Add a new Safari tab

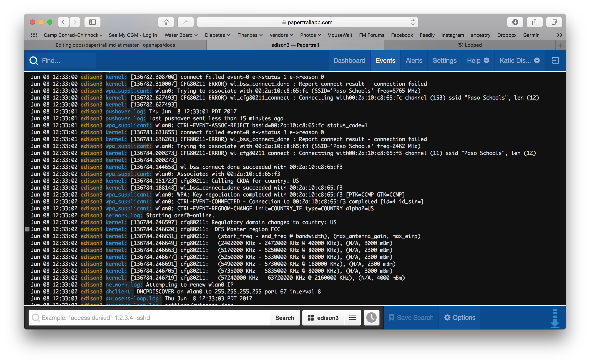[x=561, y=45]
